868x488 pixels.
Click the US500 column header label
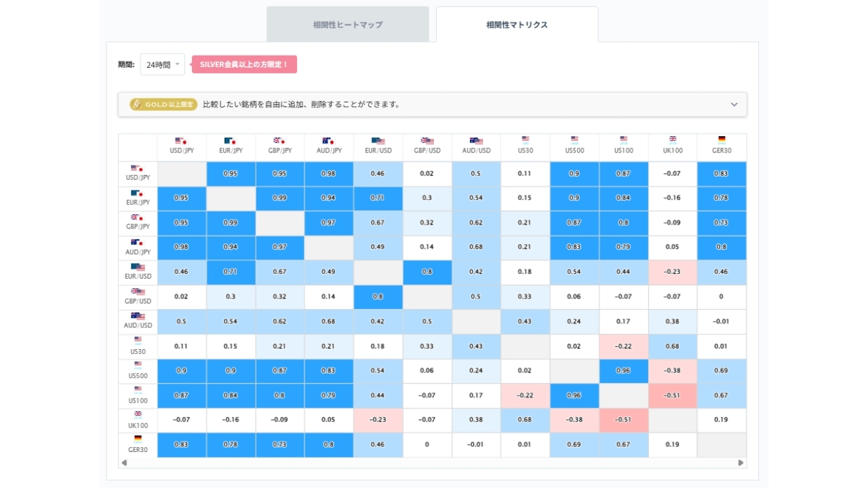click(x=574, y=150)
